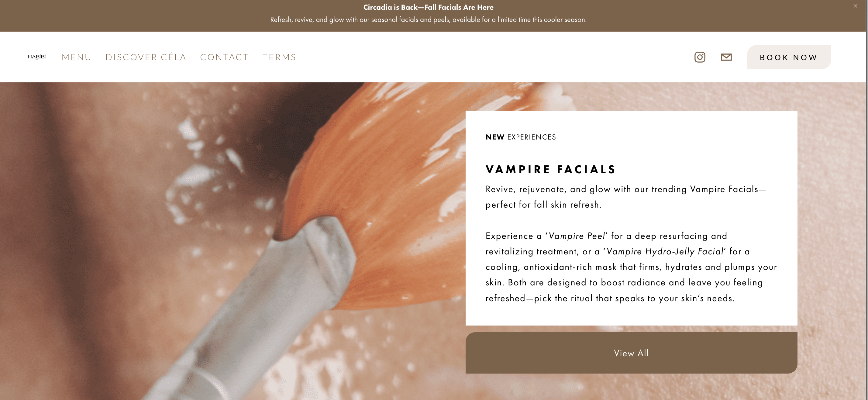This screenshot has width=868, height=400.
Task: Go home via the Habibi logo
Action: 37,57
